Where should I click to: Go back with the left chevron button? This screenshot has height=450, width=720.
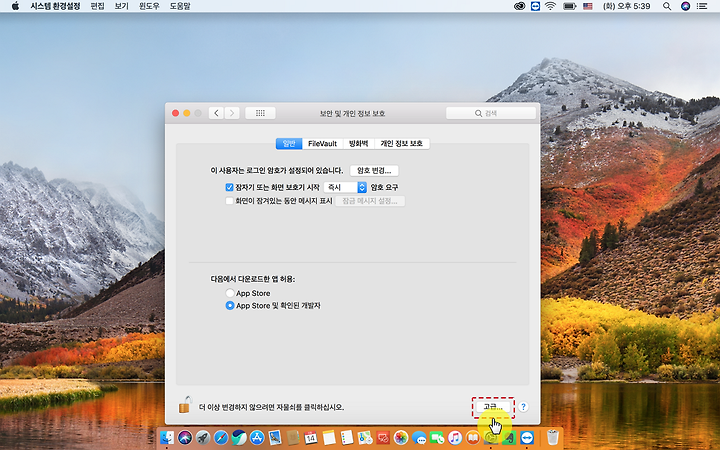coord(216,113)
